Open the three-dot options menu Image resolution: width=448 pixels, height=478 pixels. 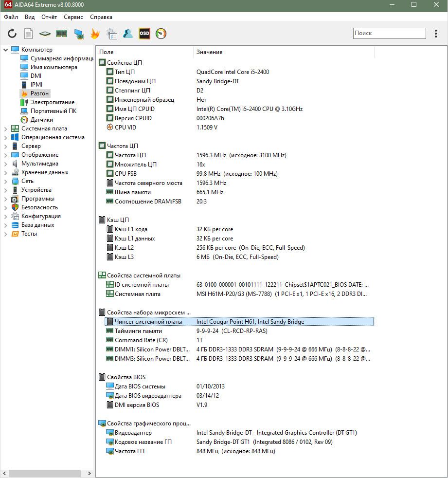[436, 34]
